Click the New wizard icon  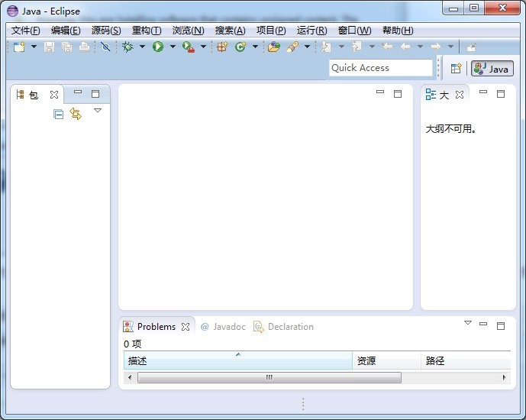point(19,47)
